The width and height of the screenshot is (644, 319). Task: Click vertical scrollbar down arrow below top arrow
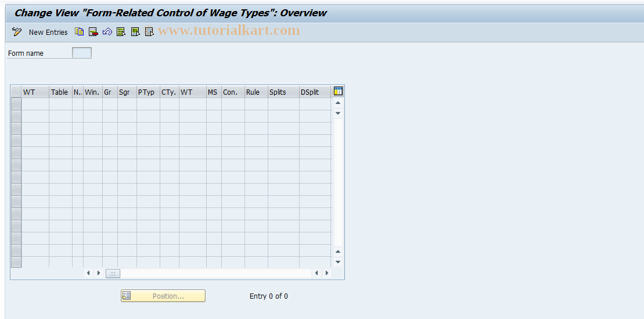pyautogui.click(x=338, y=113)
